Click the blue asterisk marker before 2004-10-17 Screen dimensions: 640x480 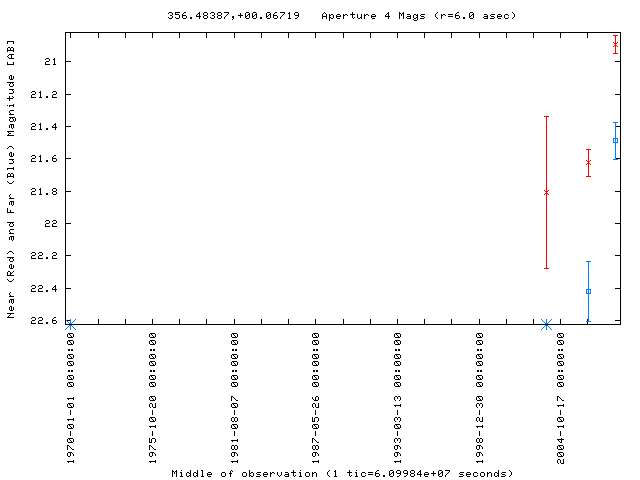point(547,325)
